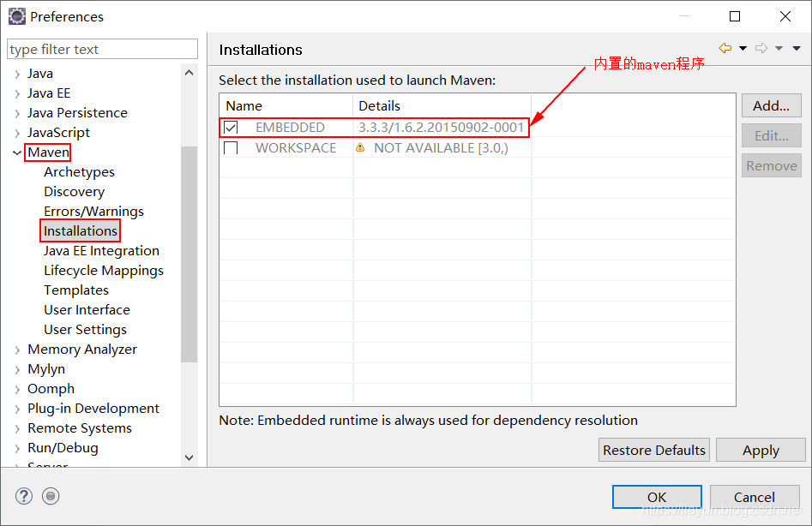Expand the Java EE tree node
This screenshot has height=526, width=812.
17,93
